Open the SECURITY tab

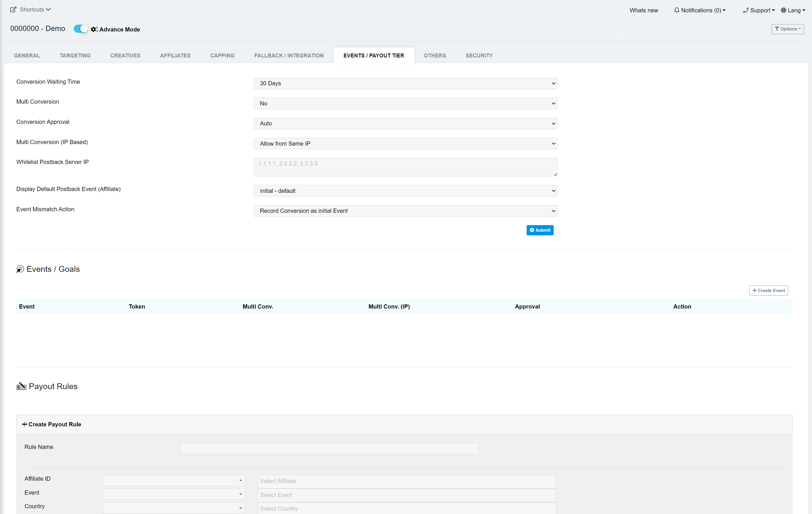(479, 56)
